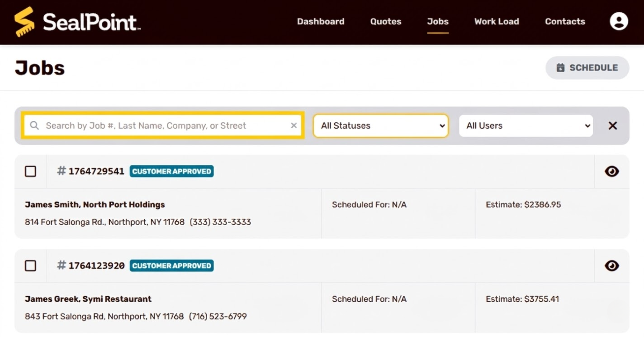This screenshot has width=644, height=337.
Task: Go to the Dashboard page
Action: coord(321,21)
